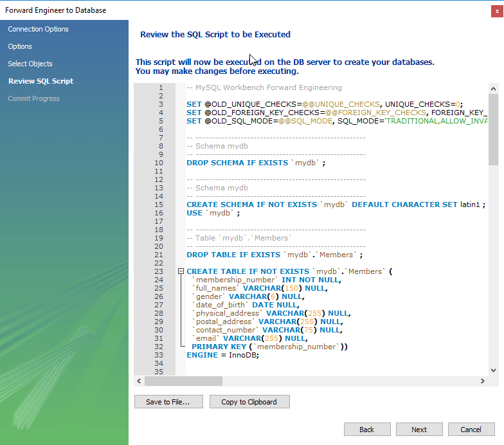
Task: Click the `contact_number` VARCHAR(75) line
Action: coord(267,330)
